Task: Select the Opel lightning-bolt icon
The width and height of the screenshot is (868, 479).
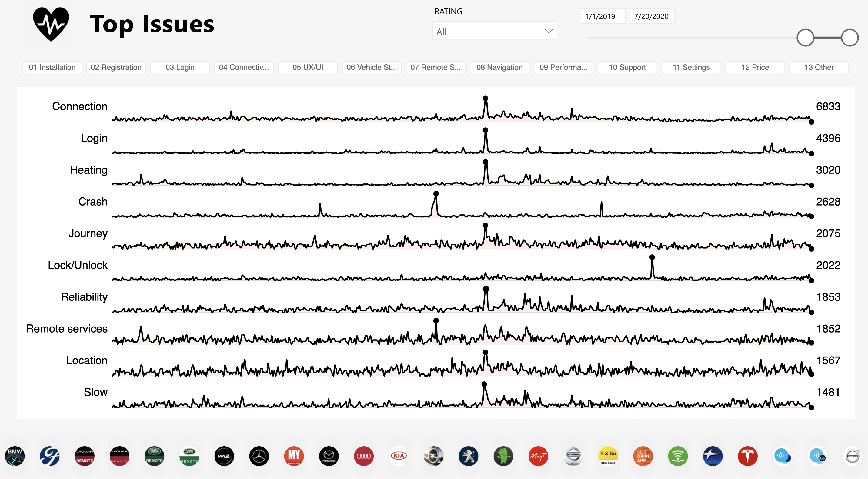Action: (434, 456)
